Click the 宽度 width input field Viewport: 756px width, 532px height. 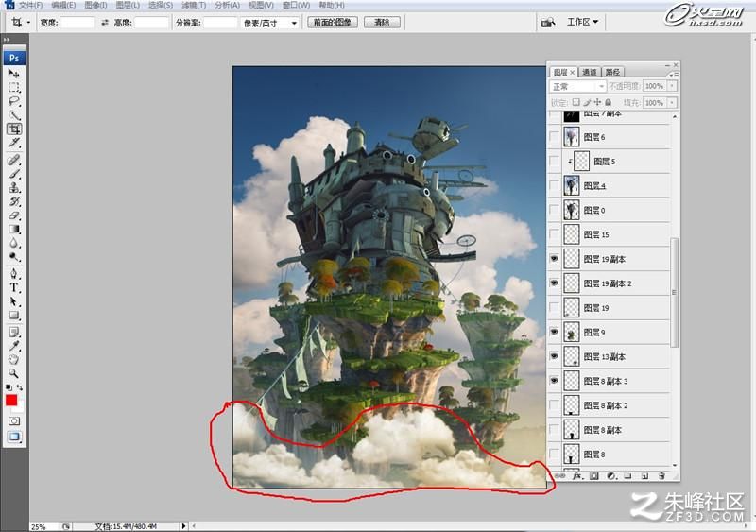[77, 23]
